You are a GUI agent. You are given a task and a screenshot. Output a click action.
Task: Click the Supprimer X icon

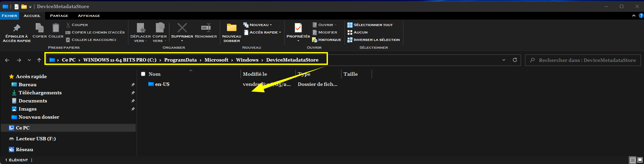182,28
